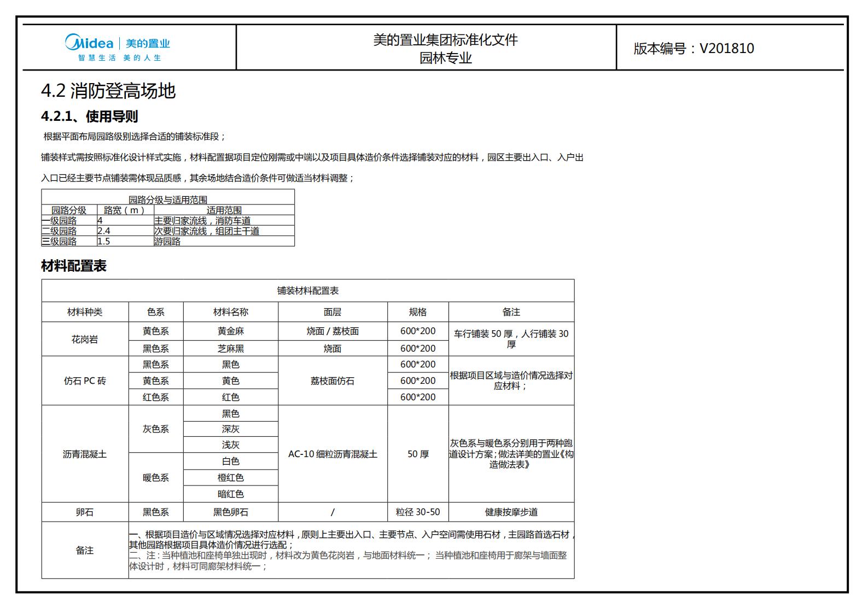Screen dimensions: 868x614
Task: Select the 粒径 30-50 specification cell
Action: pyautogui.click(x=418, y=512)
